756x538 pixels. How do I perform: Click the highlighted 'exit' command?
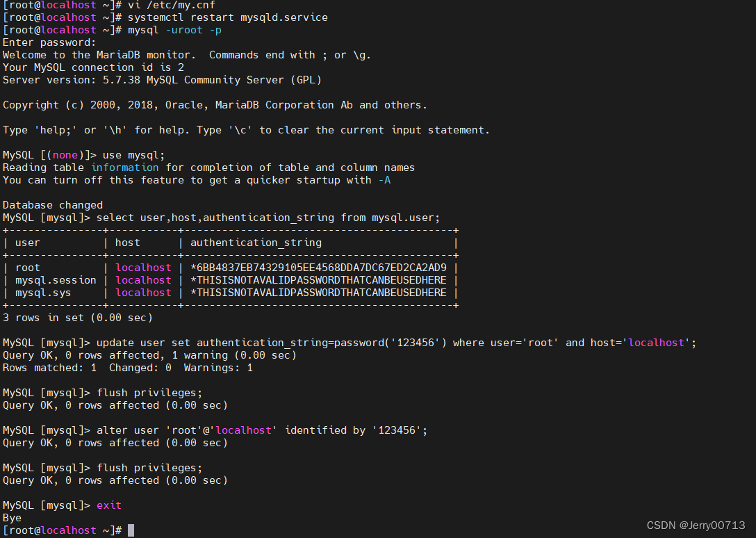pos(108,505)
